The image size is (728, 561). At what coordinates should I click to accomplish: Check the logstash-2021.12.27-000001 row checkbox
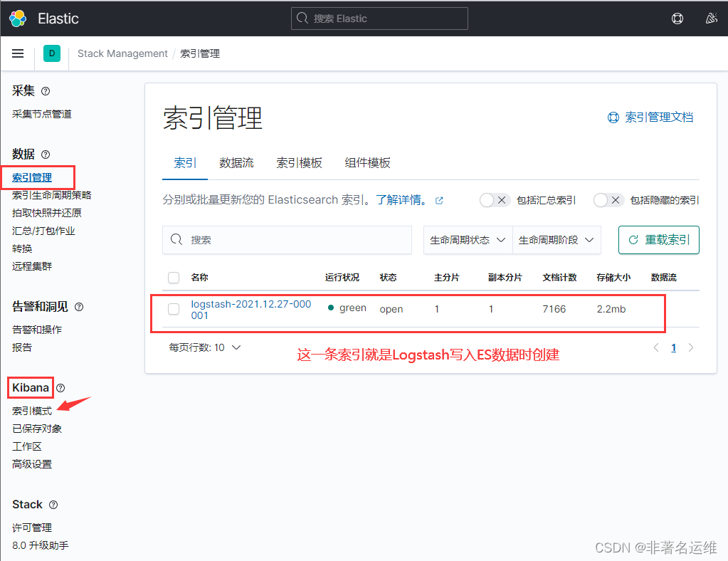[174, 309]
